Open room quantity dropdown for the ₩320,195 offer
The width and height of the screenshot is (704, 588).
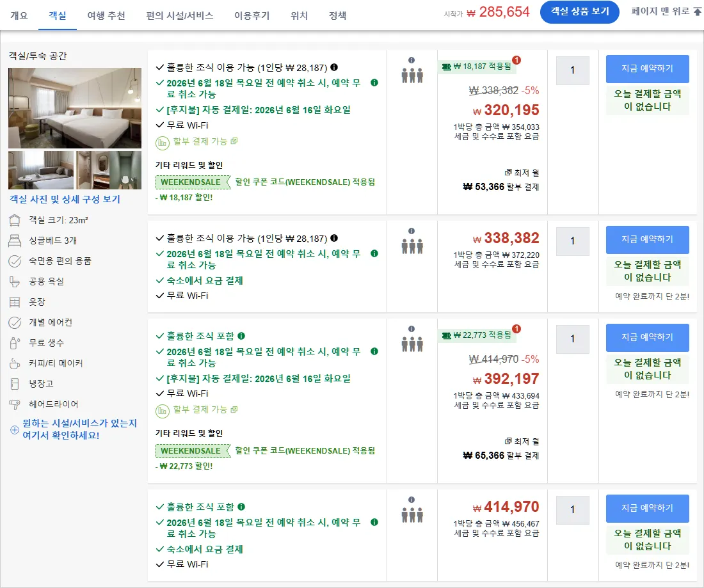(x=572, y=70)
